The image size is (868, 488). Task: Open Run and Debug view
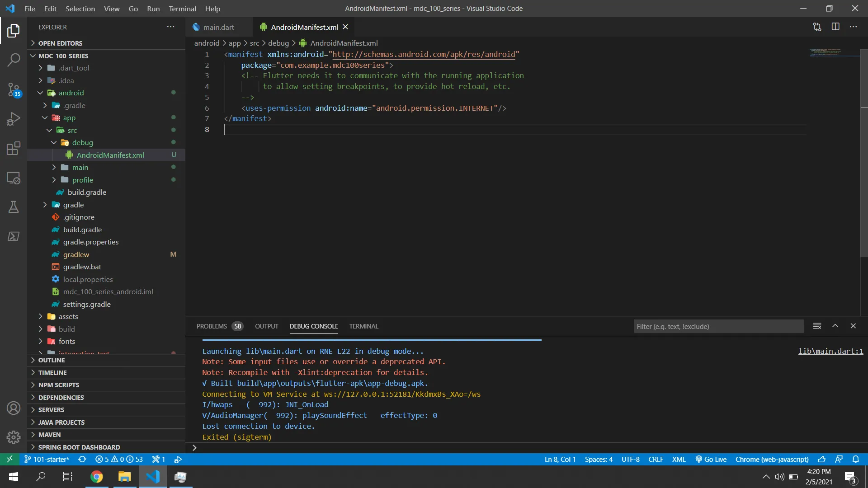[x=14, y=119]
